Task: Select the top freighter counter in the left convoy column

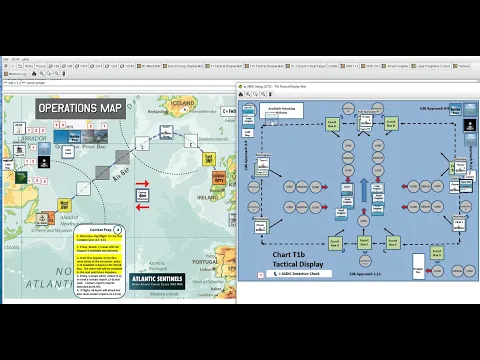Action: coord(347,189)
